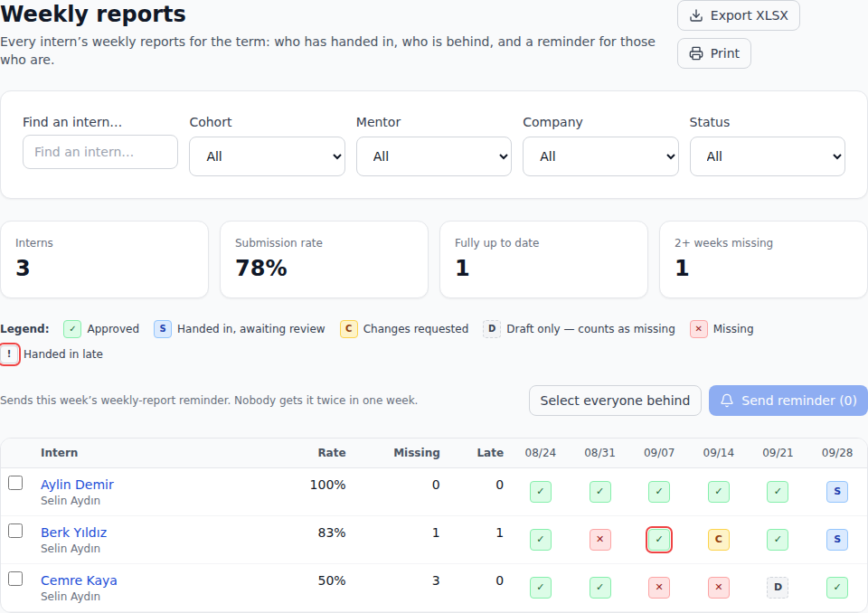Open Berk Yıldız's missing 08/31 report cell
868x613 pixels.
(600, 540)
